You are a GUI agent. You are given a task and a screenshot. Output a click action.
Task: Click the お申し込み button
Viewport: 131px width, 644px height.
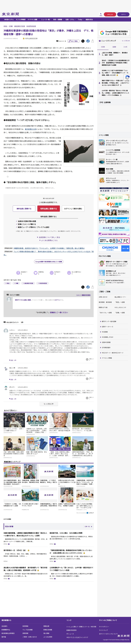tap(110, 15)
